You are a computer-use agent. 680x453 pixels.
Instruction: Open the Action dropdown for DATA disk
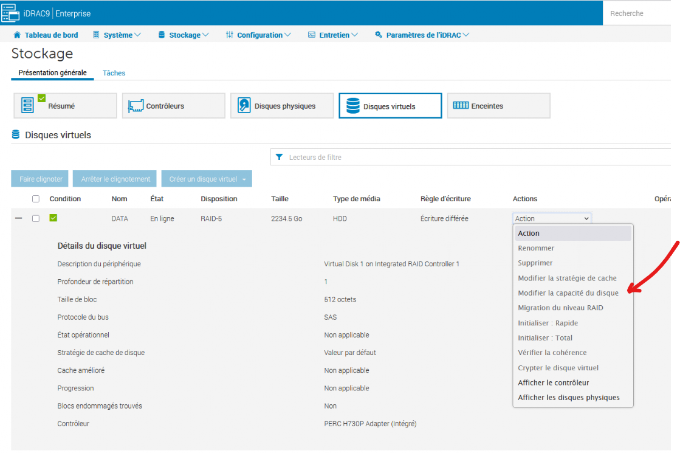click(552, 217)
